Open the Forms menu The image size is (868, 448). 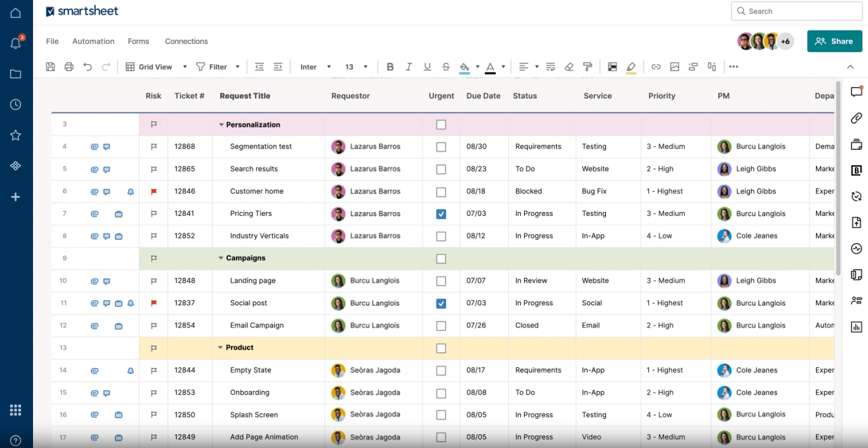click(138, 41)
